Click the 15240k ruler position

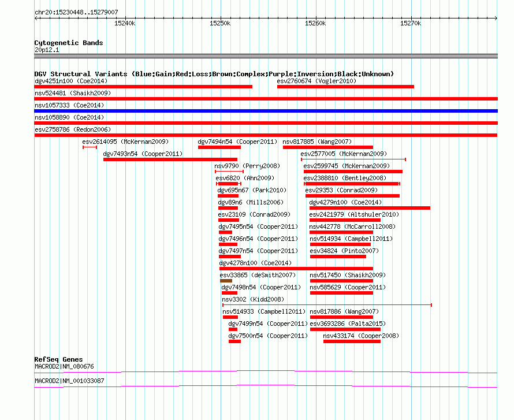point(125,23)
